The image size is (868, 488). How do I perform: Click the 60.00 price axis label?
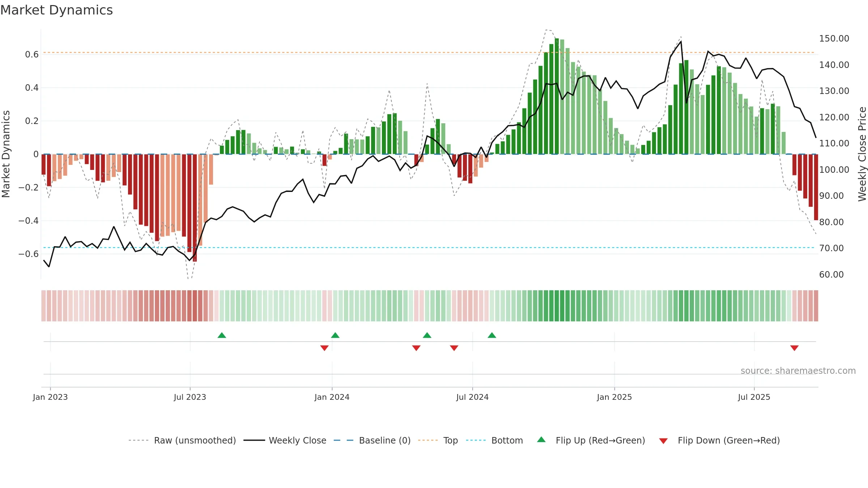(x=831, y=274)
